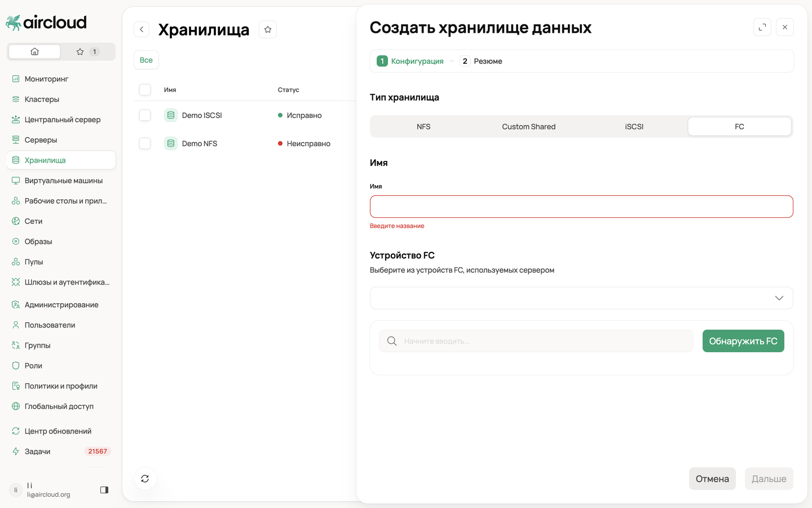
Task: Select NFS storage type
Action: (423, 126)
